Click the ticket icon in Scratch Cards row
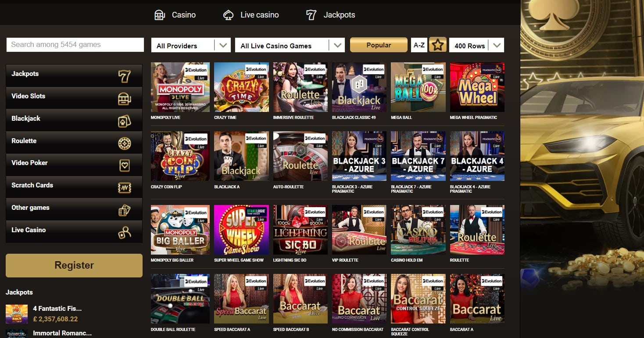The width and height of the screenshot is (644, 338). [x=125, y=188]
